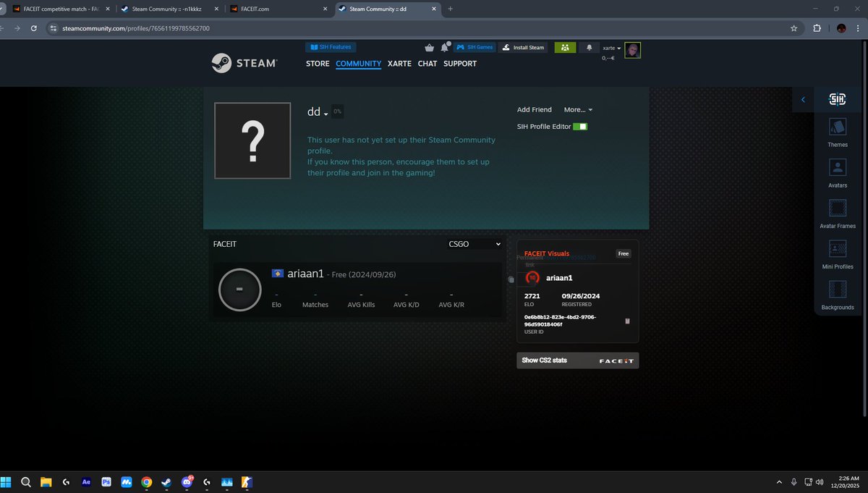Screen dimensions: 868x493
Task: Open SIH notification bell with badge
Action: point(445,48)
